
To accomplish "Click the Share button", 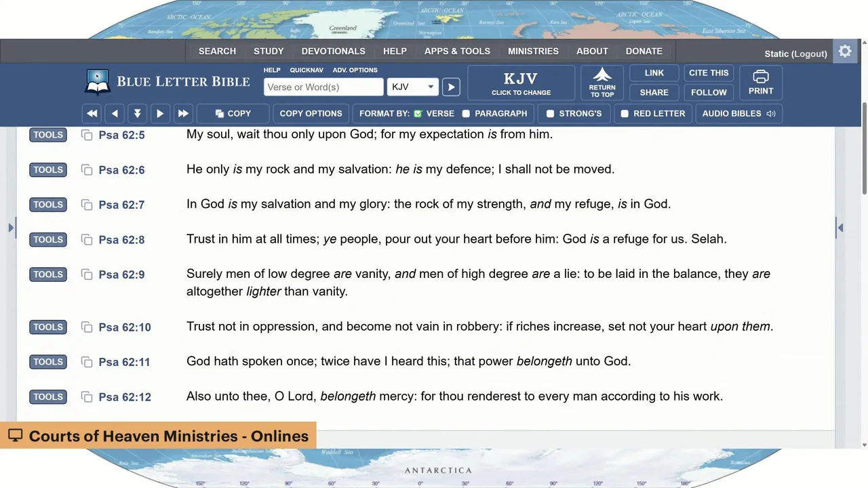I will tap(654, 92).
